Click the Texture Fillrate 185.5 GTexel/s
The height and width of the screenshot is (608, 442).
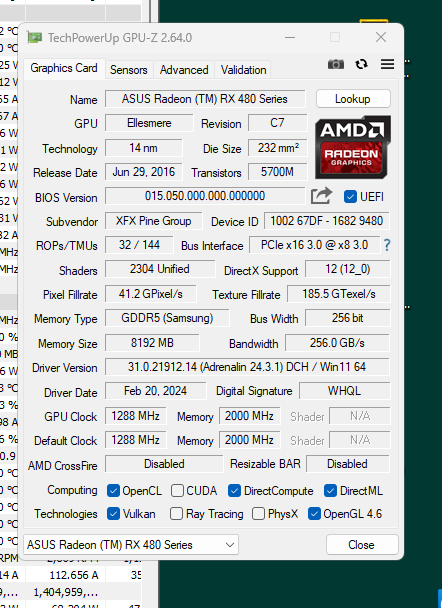[338, 294]
